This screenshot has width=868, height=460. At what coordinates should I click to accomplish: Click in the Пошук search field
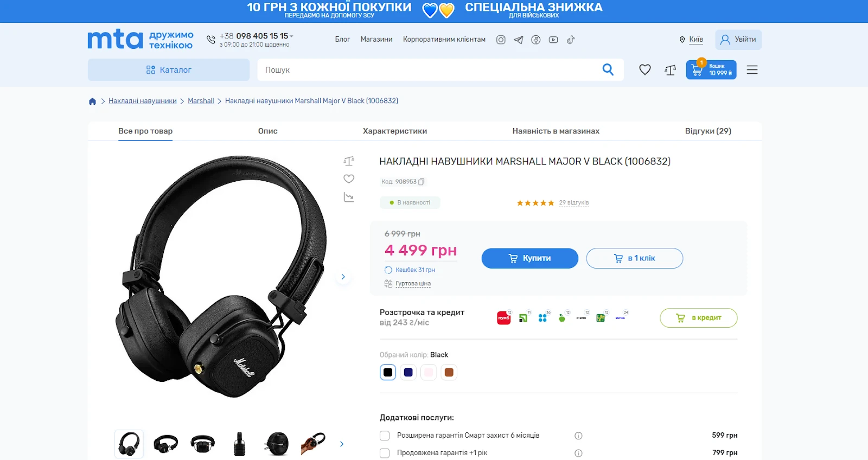[x=429, y=70]
